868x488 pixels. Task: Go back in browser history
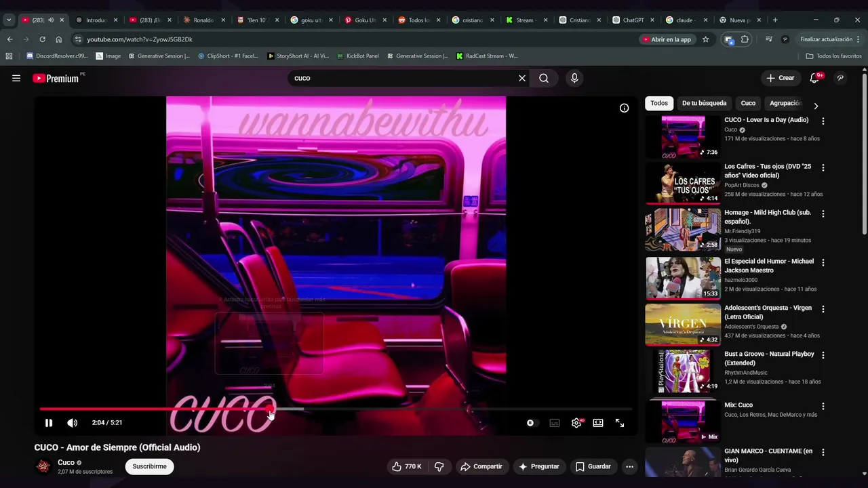pyautogui.click(x=9, y=39)
